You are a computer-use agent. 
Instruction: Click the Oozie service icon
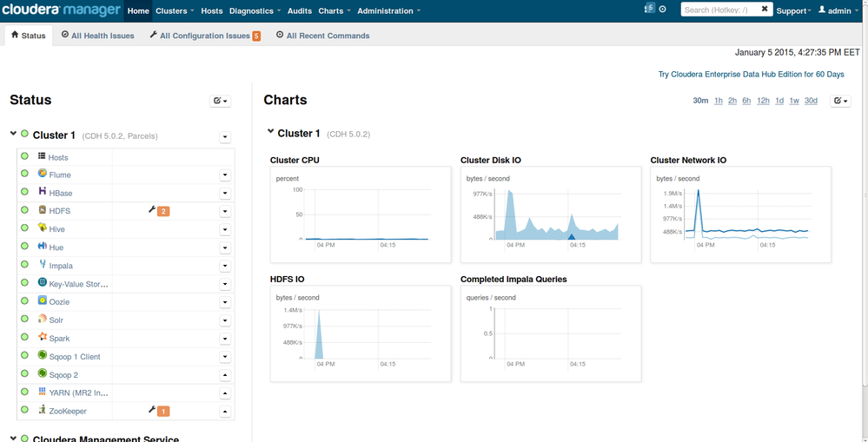point(42,301)
